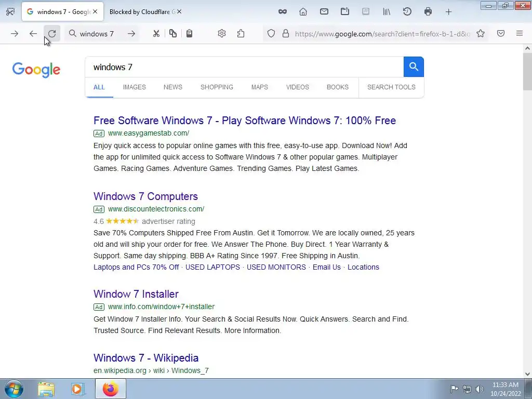Open the 'Windows 7 Computers' ad link
This screenshot has width=532, height=399.
tap(145, 196)
